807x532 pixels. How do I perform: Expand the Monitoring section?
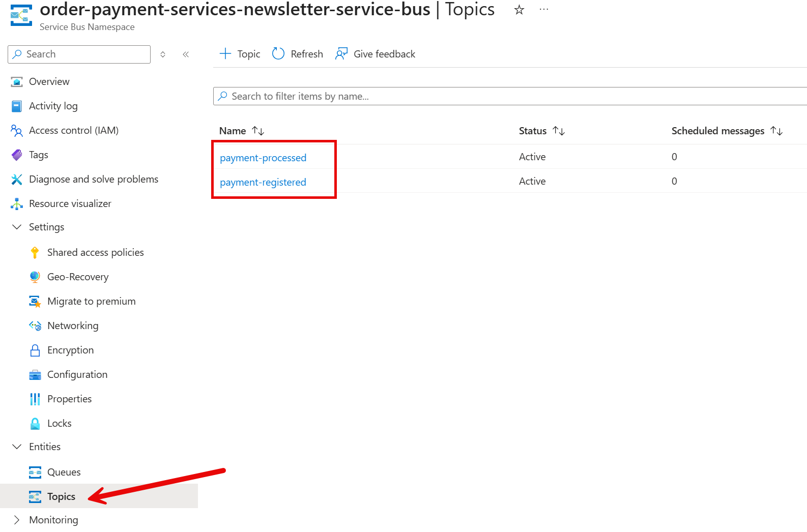pos(17,520)
